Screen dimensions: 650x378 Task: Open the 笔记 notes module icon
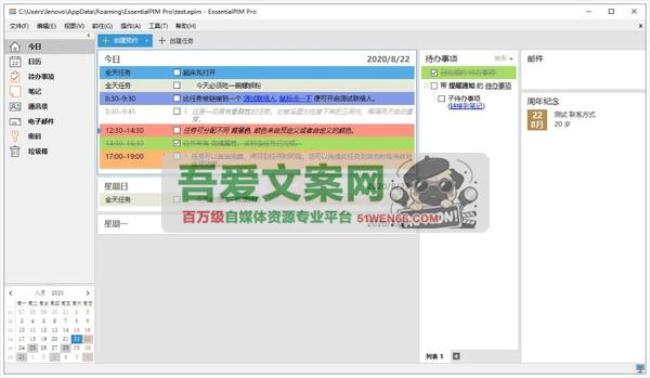tap(15, 91)
